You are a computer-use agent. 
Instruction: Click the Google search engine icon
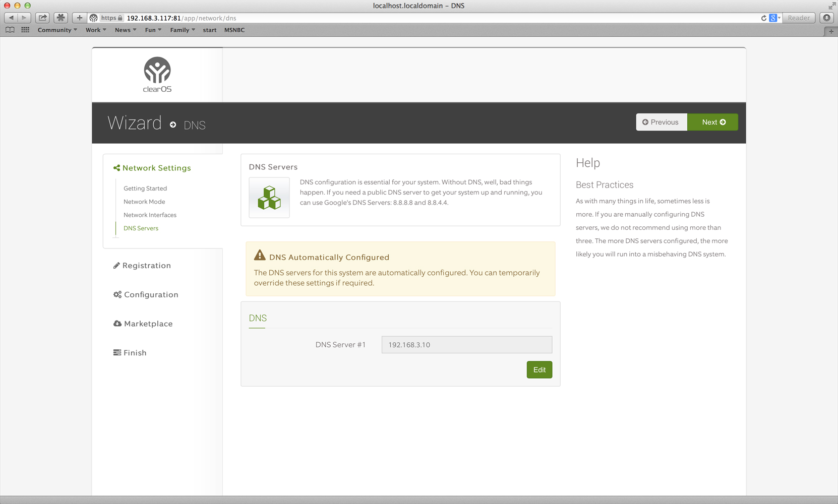(773, 18)
